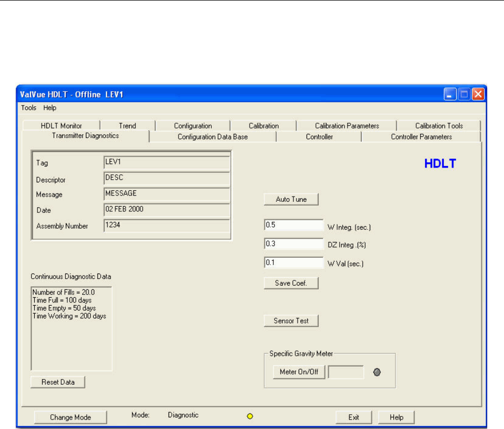Image resolution: width=504 pixels, height=429 pixels.
Task: Click the disabled maximize window button
Action: pyautogui.click(x=464, y=94)
